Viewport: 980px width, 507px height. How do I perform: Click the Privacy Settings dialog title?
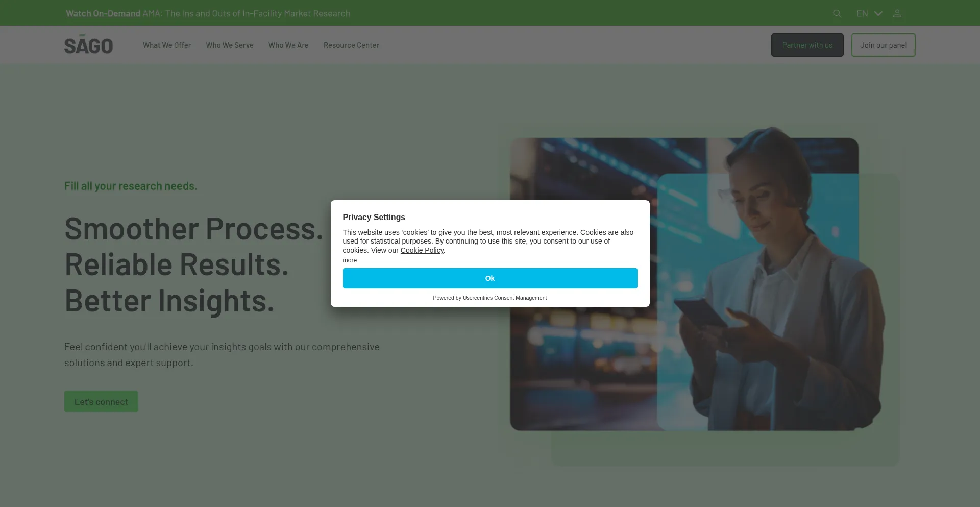[374, 217]
